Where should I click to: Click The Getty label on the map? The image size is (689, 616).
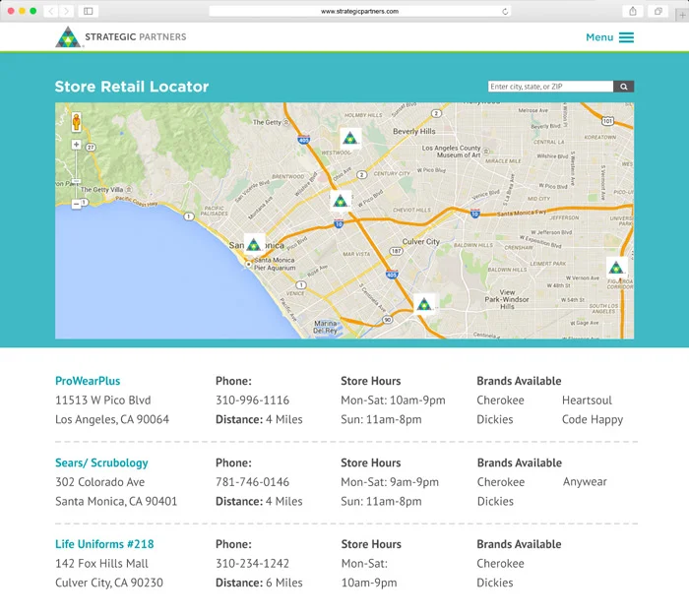point(267,122)
